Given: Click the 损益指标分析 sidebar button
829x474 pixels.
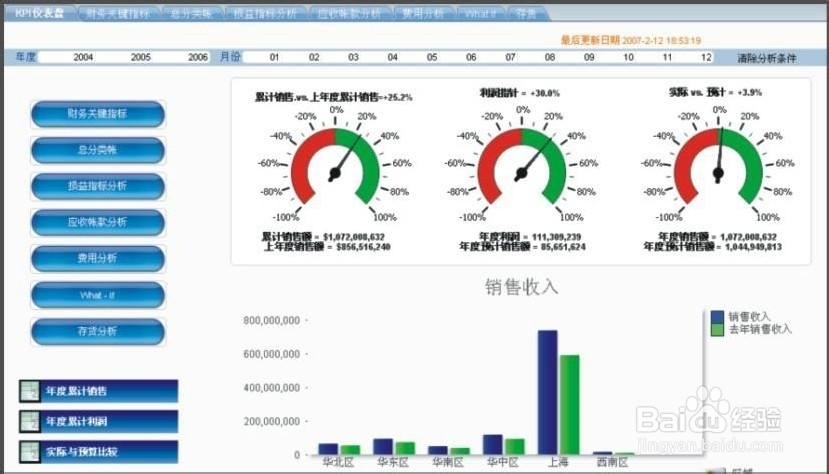Looking at the screenshot, I should (98, 186).
